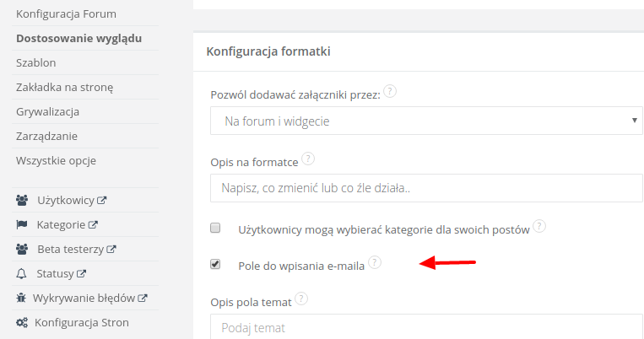Open Konfiguracja Forum menu item
The image size is (644, 339).
point(66,14)
